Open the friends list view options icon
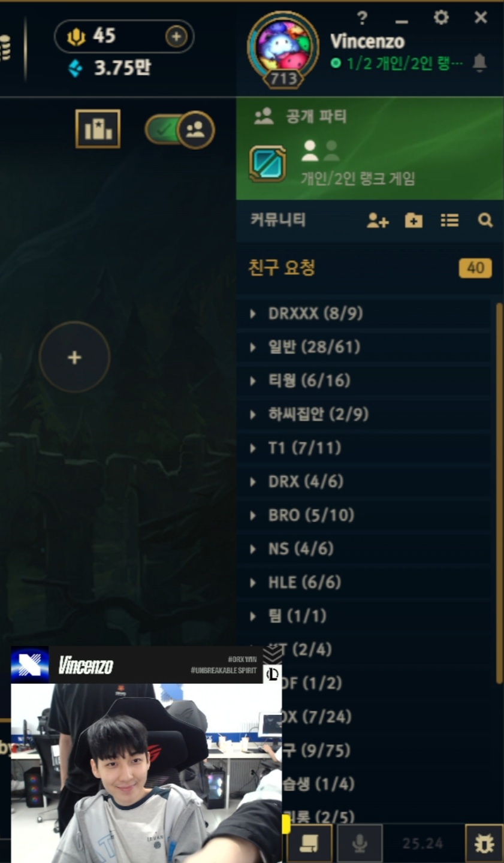 pos(449,221)
